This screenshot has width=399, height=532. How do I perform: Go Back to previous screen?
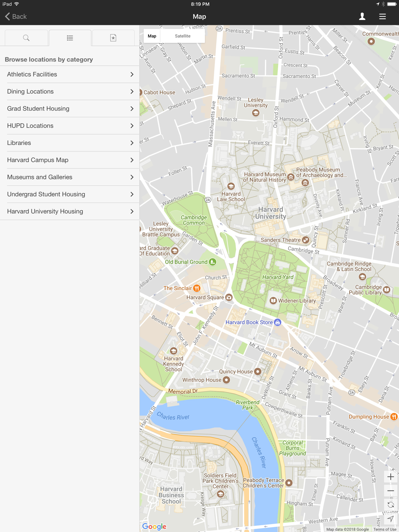point(16,16)
